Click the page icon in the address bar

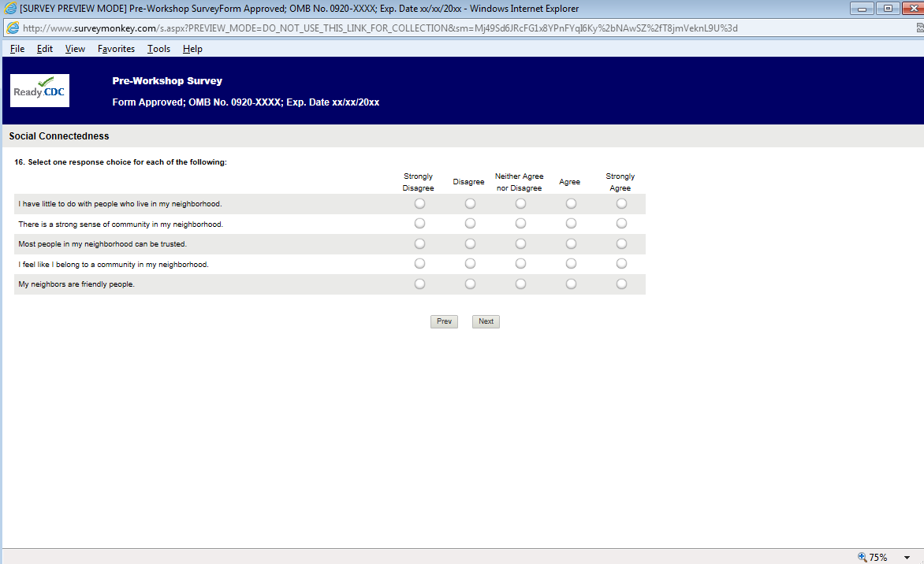13,28
